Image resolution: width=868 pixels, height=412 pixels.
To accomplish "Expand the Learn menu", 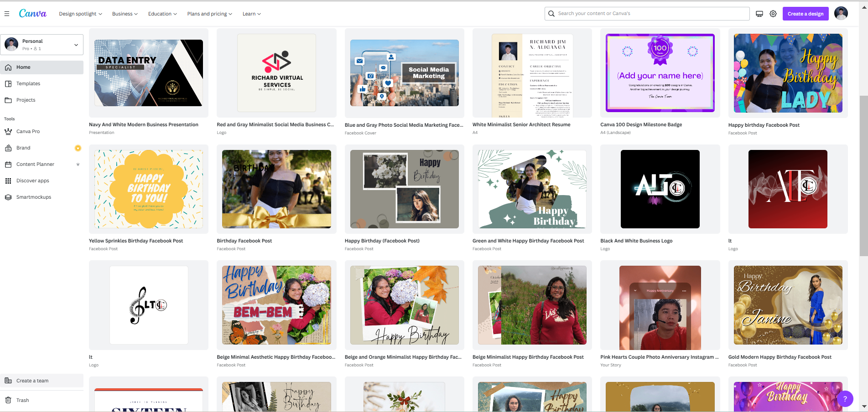I will (x=252, y=14).
